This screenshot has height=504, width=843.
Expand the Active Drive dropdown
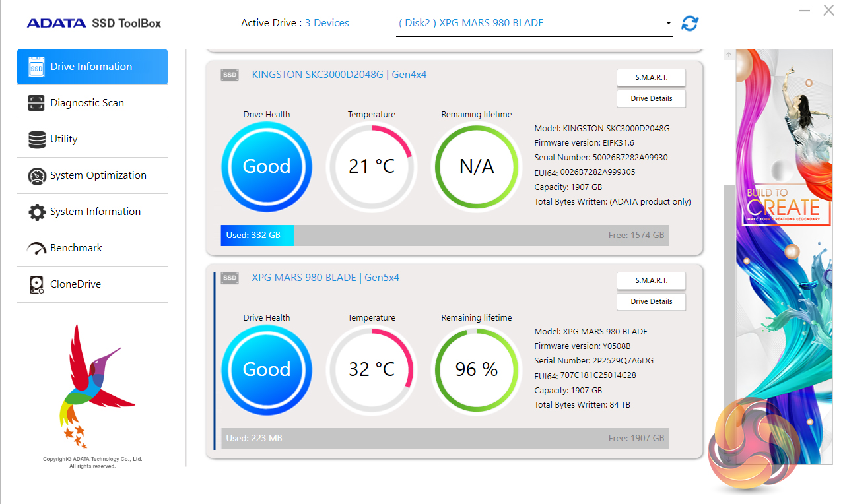535,23
